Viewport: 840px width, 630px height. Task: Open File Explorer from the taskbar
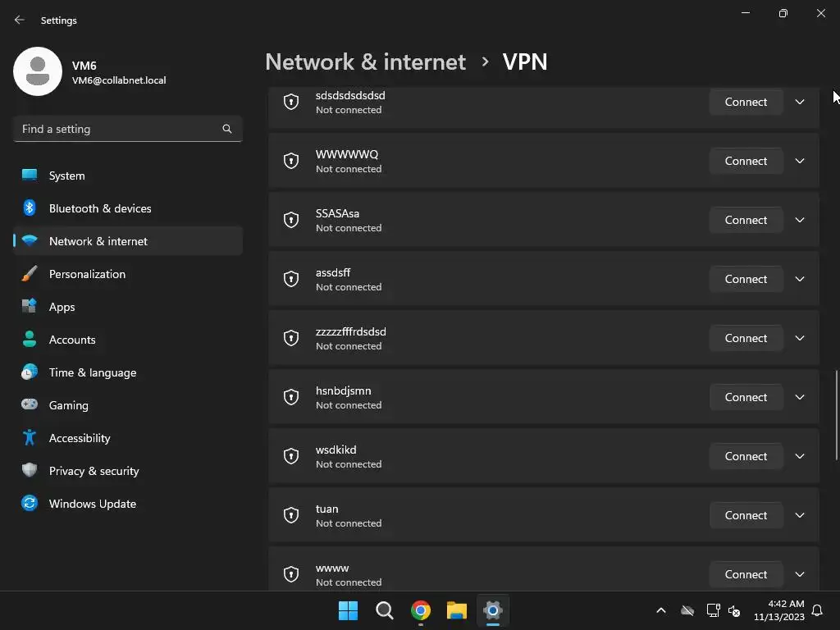click(457, 610)
